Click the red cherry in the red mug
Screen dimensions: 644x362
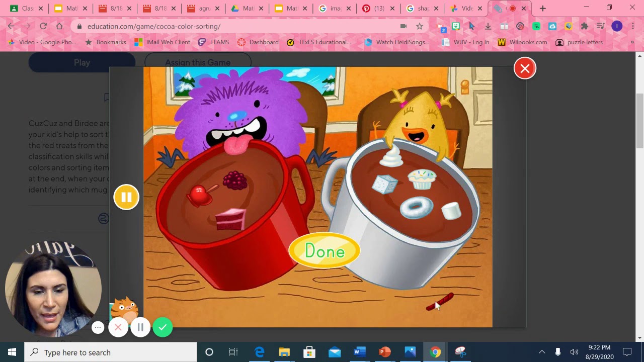(201, 195)
